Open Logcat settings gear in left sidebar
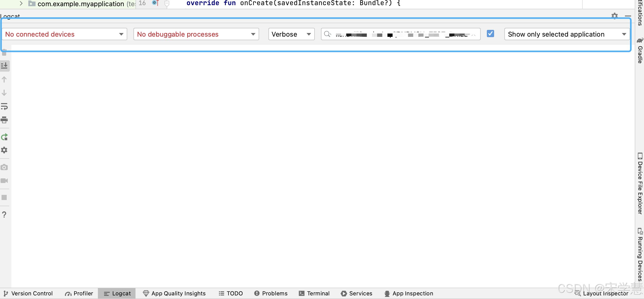 tap(4, 150)
